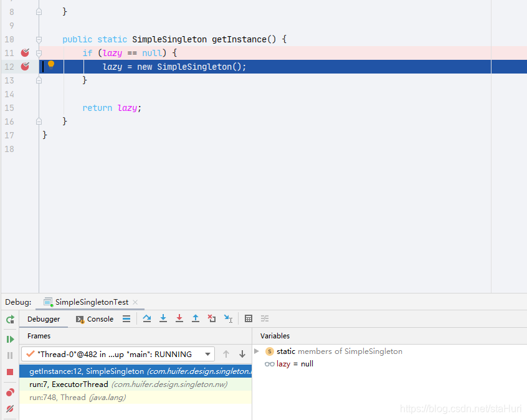This screenshot has height=420, width=527.
Task: Select the run:748 Thread frame
Action: pos(135,398)
